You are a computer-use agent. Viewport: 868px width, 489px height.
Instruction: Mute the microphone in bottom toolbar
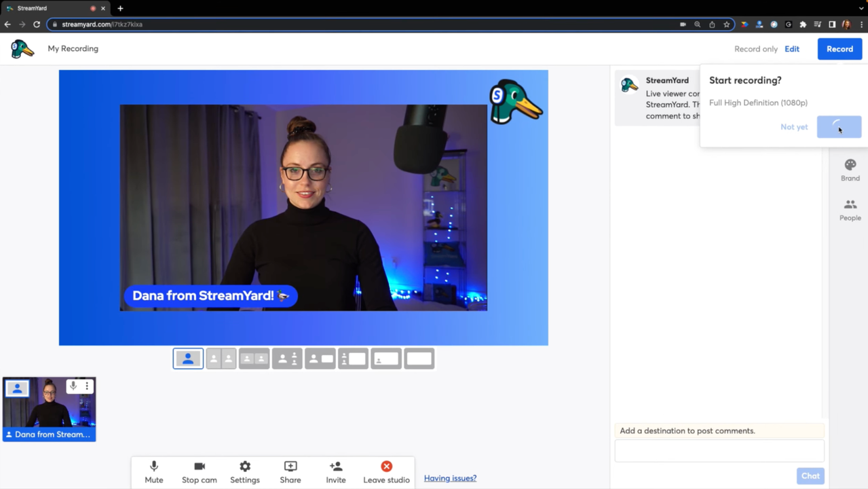pyautogui.click(x=154, y=471)
